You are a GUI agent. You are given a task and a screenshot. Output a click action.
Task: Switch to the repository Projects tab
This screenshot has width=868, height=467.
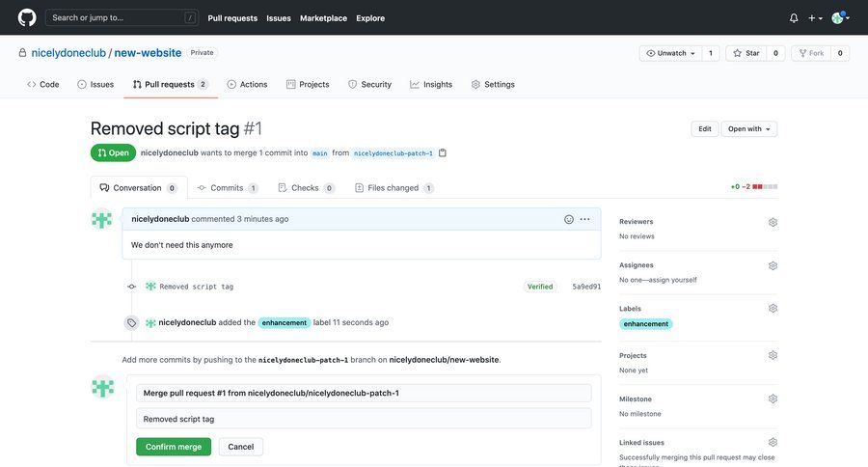click(x=308, y=84)
